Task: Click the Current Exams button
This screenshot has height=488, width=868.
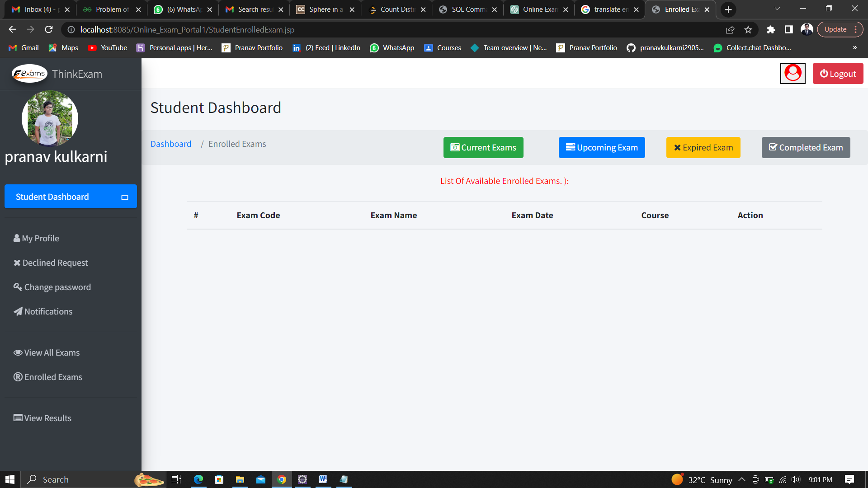Action: (483, 147)
